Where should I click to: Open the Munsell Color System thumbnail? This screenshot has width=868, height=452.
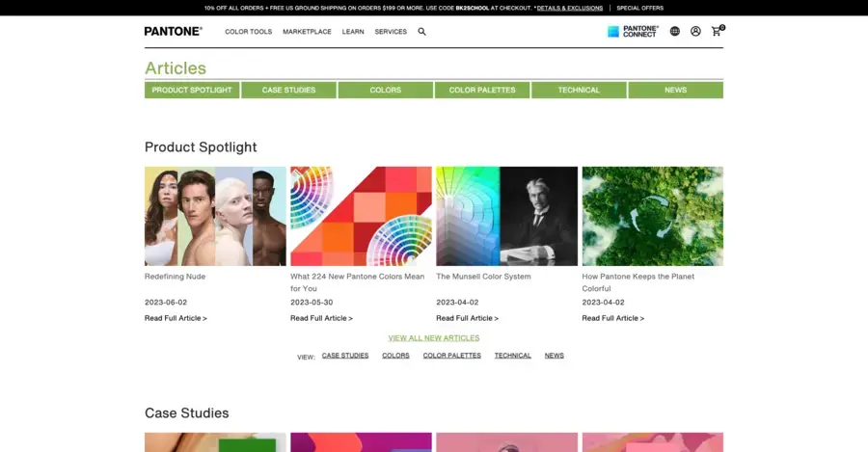506,216
